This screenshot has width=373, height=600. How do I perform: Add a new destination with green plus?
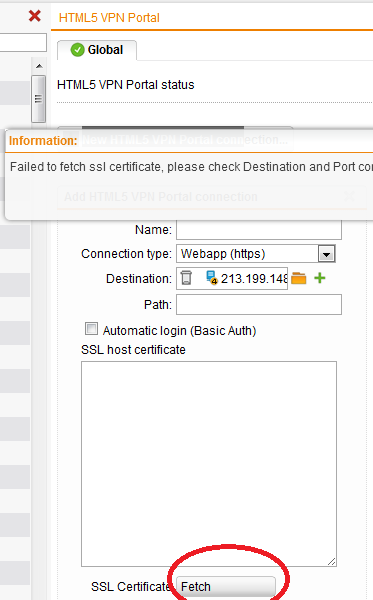pos(320,278)
